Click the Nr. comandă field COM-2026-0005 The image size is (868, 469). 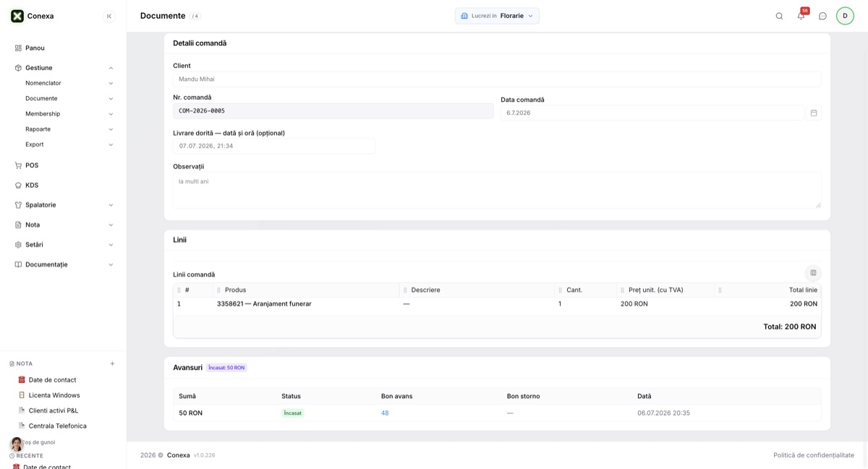333,111
